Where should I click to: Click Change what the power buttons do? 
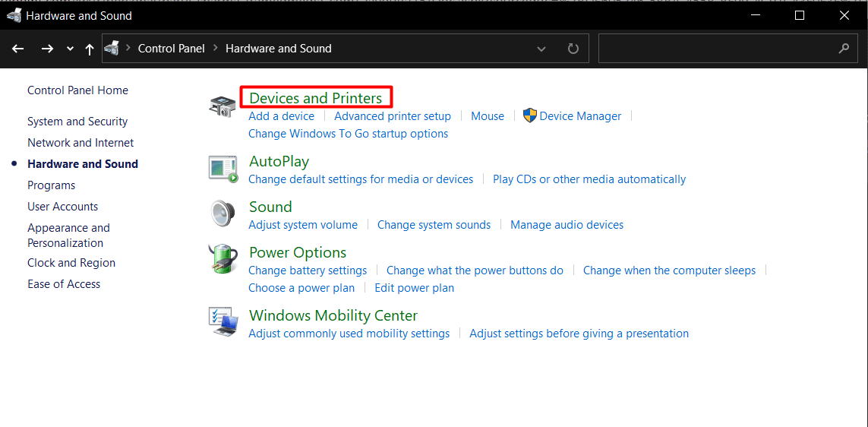pyautogui.click(x=475, y=270)
